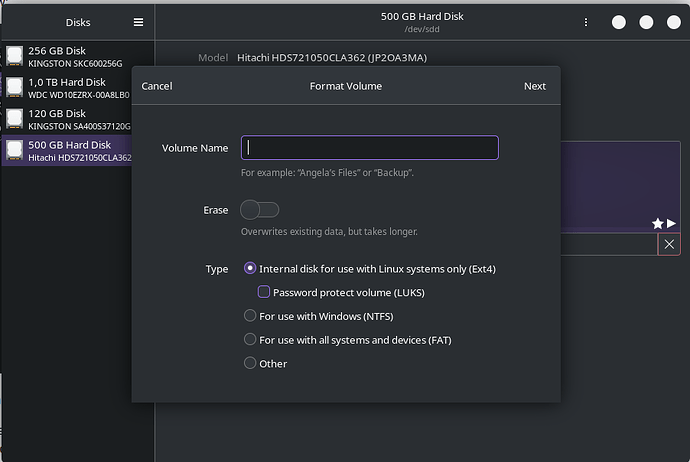Cancel the Format Volume dialog
Image resolution: width=690 pixels, height=462 pixels.
157,86
